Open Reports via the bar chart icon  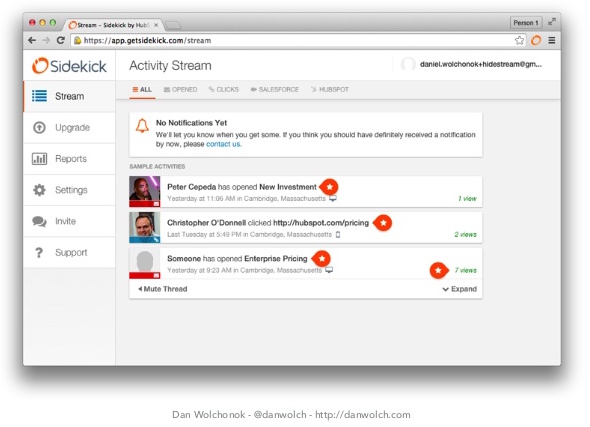(40, 159)
